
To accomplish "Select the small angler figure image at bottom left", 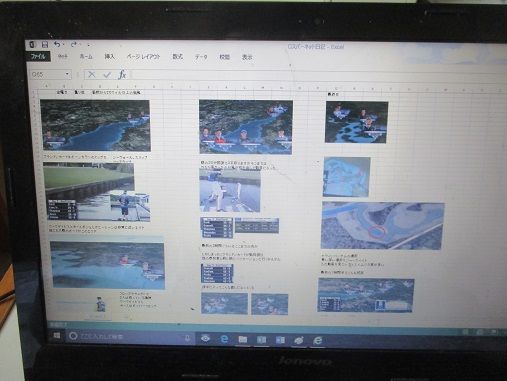I will [100, 304].
